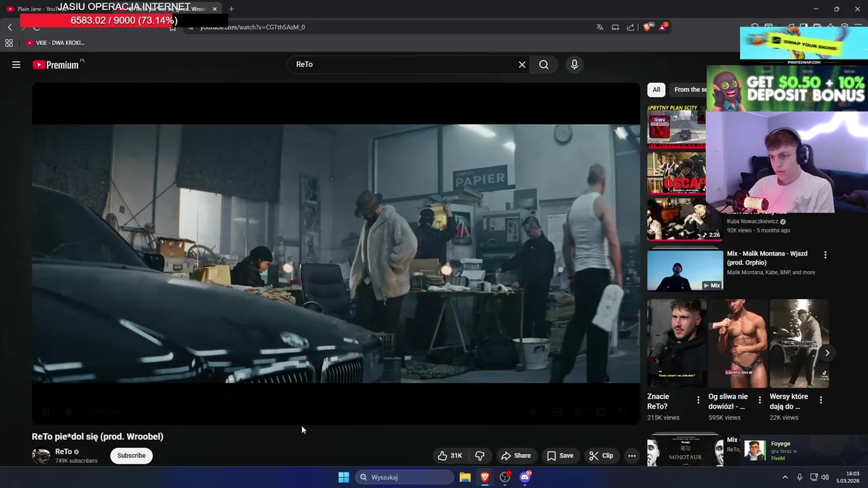Open Discord from taskbar
Image resolution: width=868 pixels, height=488 pixels.
[x=525, y=477]
